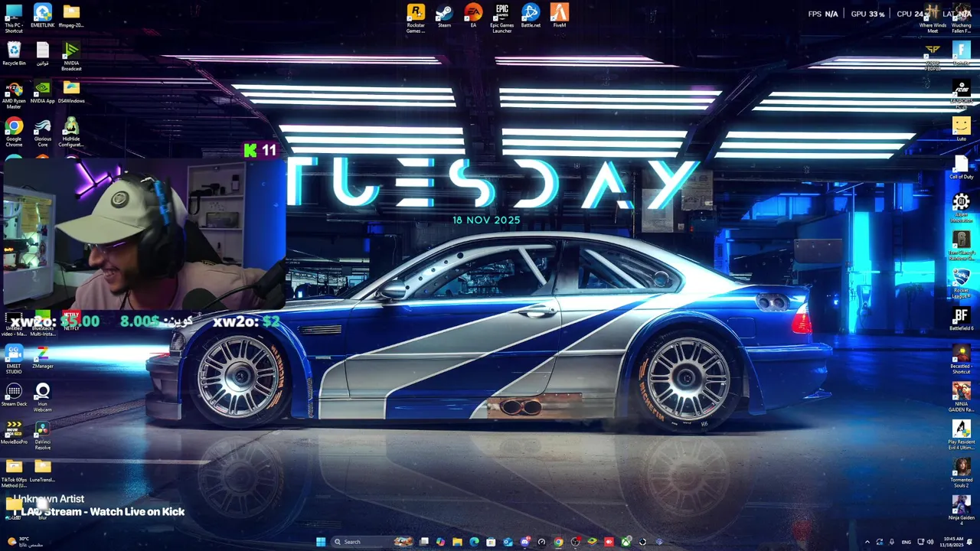Open NINJA GAIDEN Ragebound shortcut
This screenshot has width=980, height=551.
(x=961, y=397)
